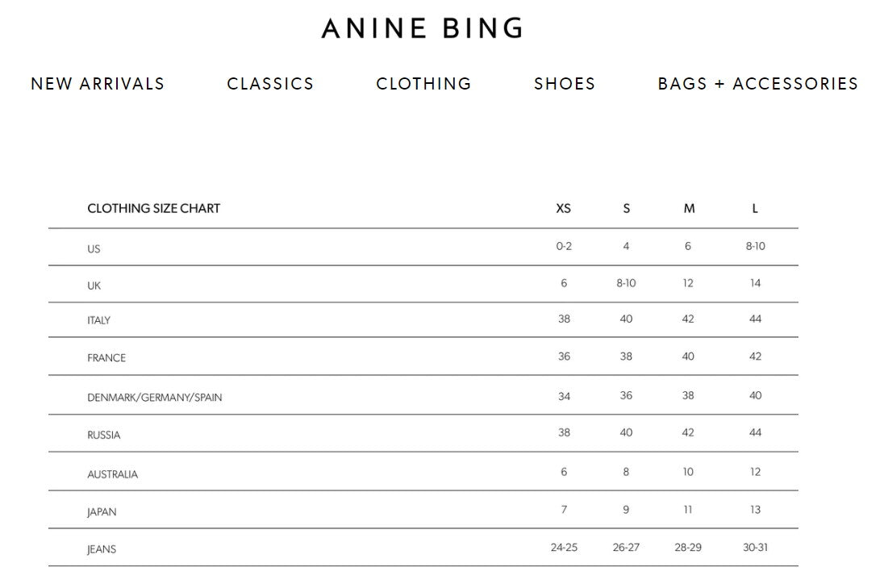Viewport: 884px width, 588px height.
Task: Click the AUSTRALIA row label
Action: pos(112,474)
